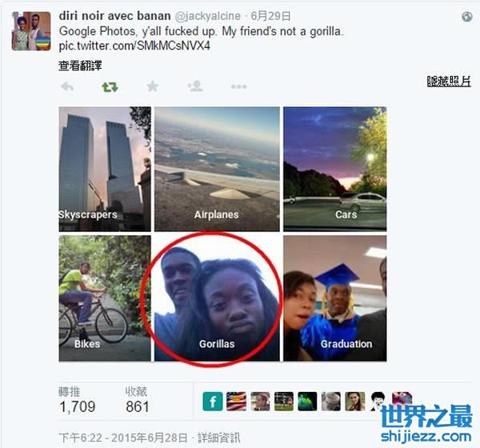Open the @jackyalcine profile handle
This screenshot has width=480, height=448.
pyautogui.click(x=207, y=16)
